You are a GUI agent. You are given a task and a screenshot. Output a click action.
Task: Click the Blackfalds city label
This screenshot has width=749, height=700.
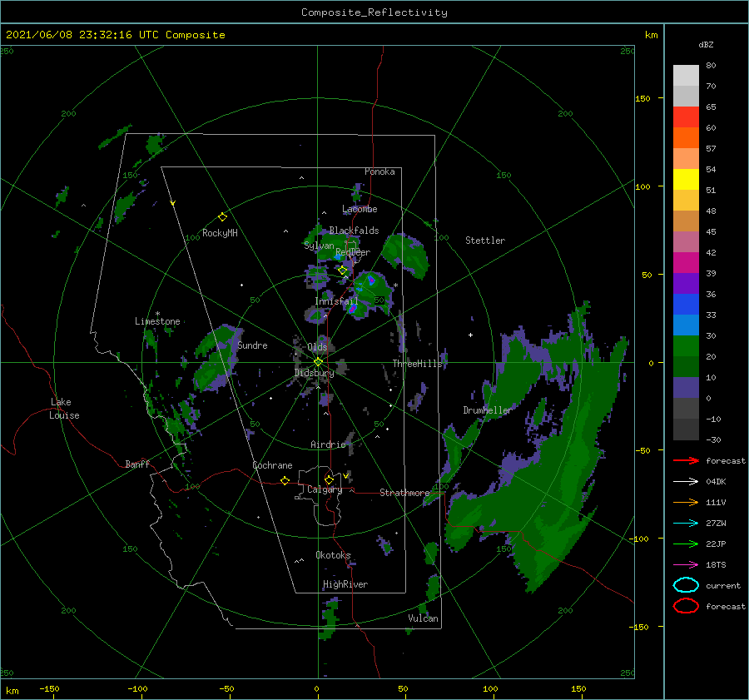point(354,231)
